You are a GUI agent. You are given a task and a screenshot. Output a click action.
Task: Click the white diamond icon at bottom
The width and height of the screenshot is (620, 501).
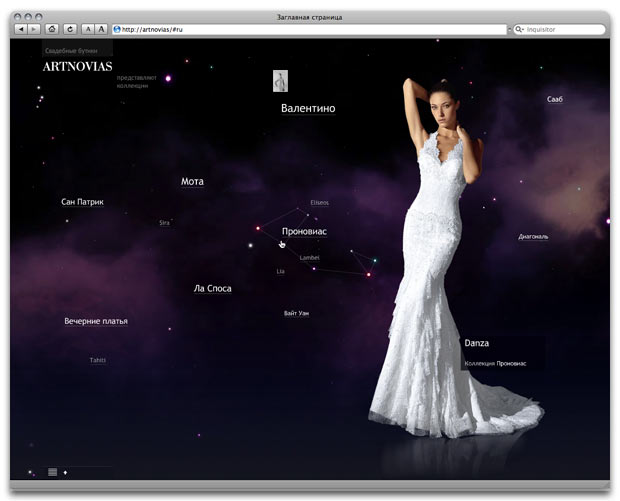pos(66,471)
